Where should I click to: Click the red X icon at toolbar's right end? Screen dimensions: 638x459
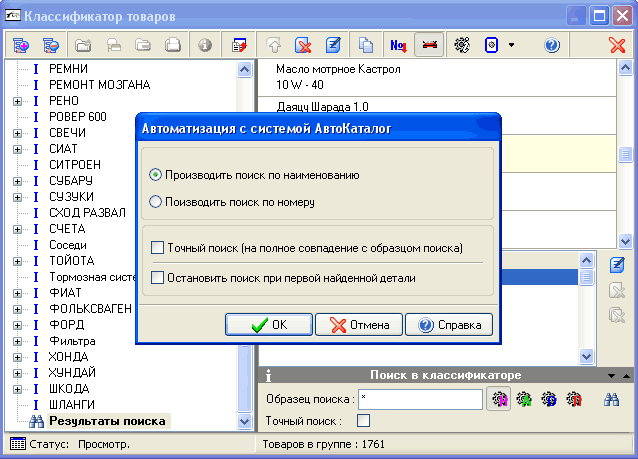(617, 45)
